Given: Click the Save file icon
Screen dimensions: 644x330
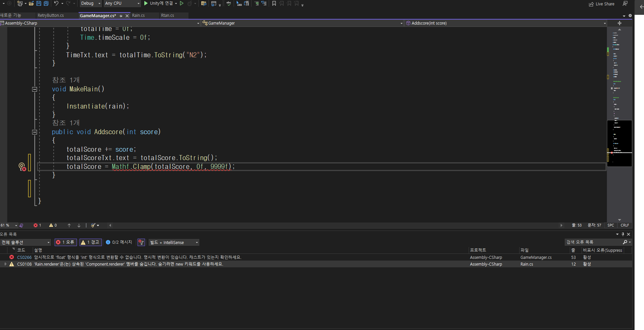Looking at the screenshot, I should [38, 3].
